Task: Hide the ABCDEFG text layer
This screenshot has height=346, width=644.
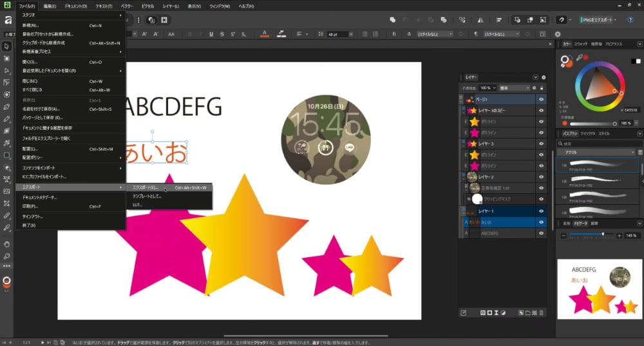Action: coord(541,233)
